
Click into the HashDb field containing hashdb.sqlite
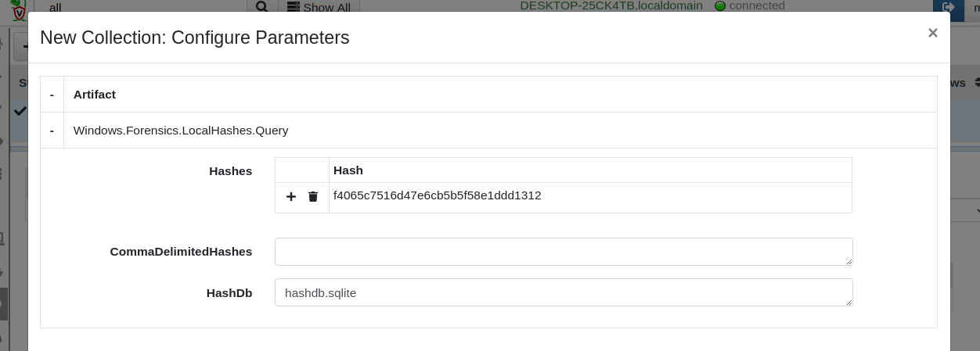click(x=563, y=292)
